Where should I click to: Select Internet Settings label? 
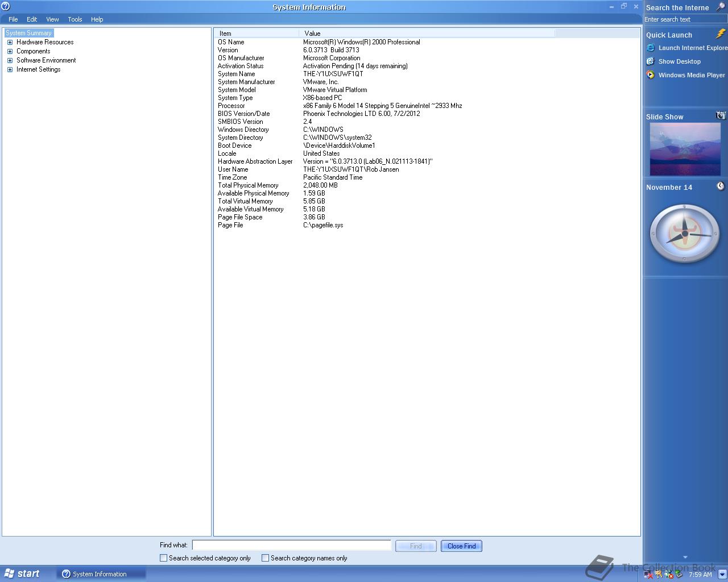[38, 69]
